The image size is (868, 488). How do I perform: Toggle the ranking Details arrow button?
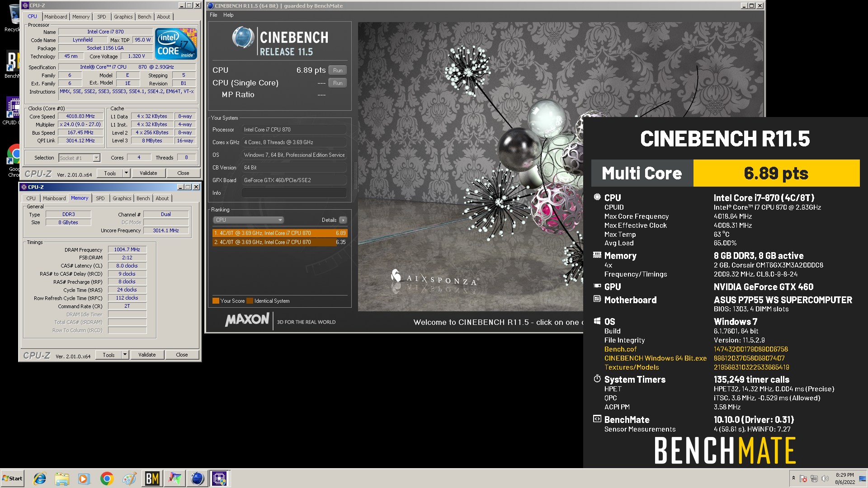coord(343,220)
